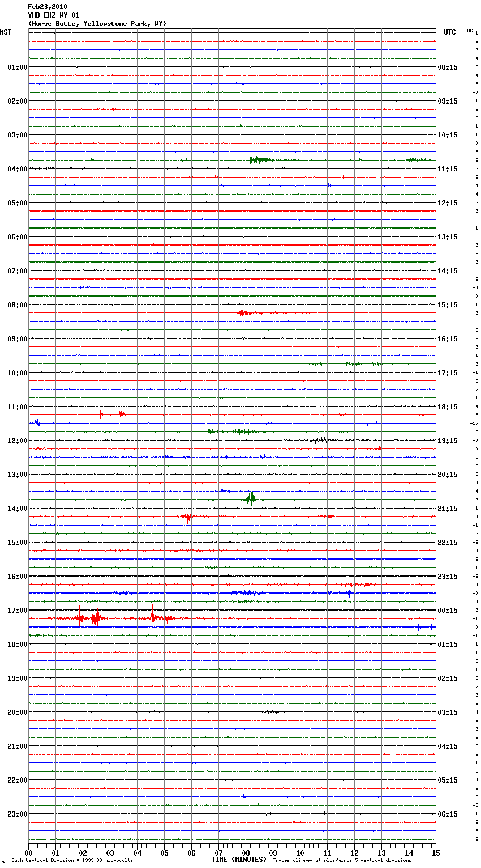Click the 00:15 UTC time label
Image resolution: width=481 pixels, height=868 pixels.
coord(448,611)
